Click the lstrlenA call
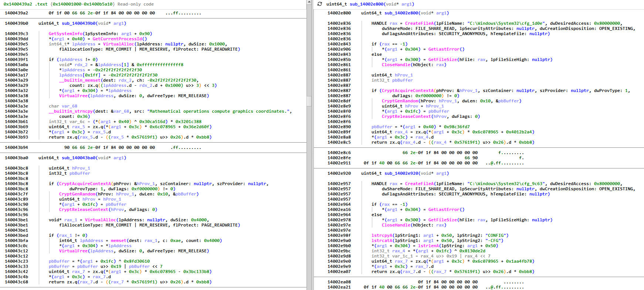644x290 pixels. [428, 246]
